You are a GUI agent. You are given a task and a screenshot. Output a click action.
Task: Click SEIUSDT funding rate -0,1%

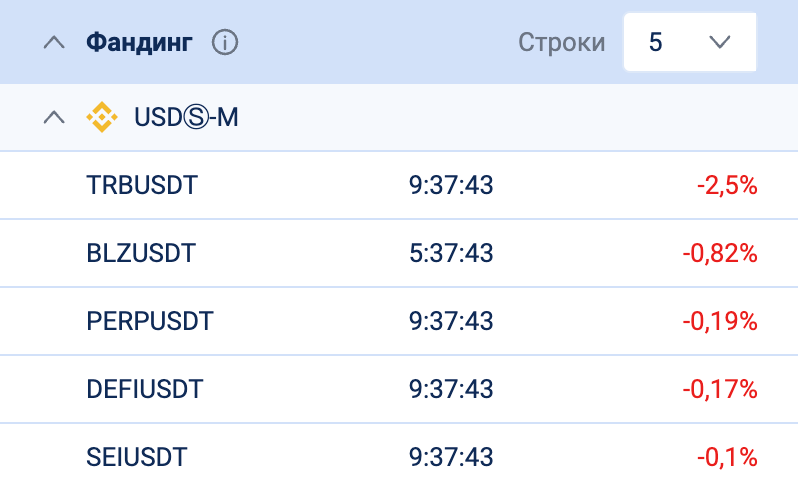(727, 457)
